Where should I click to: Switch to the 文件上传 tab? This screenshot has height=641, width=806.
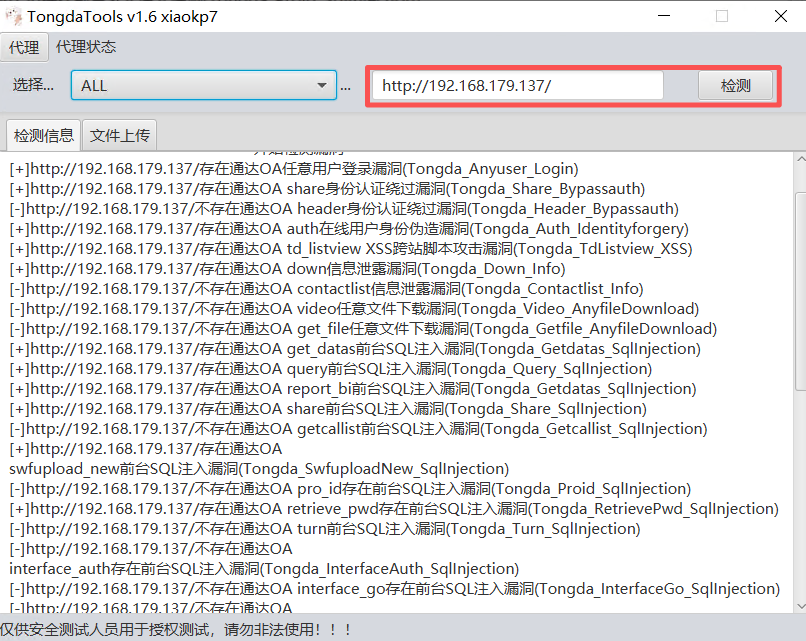click(119, 135)
